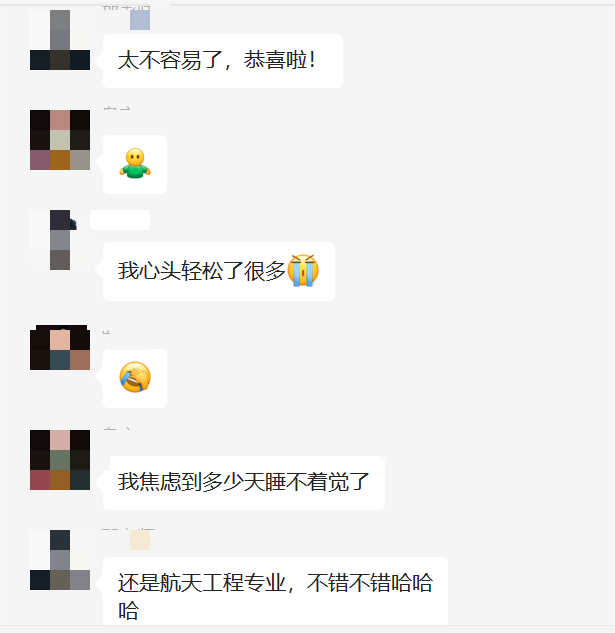The width and height of the screenshot is (615, 633).
Task: Open avatar next to 还是航天工程专业 message
Action: click(x=60, y=560)
